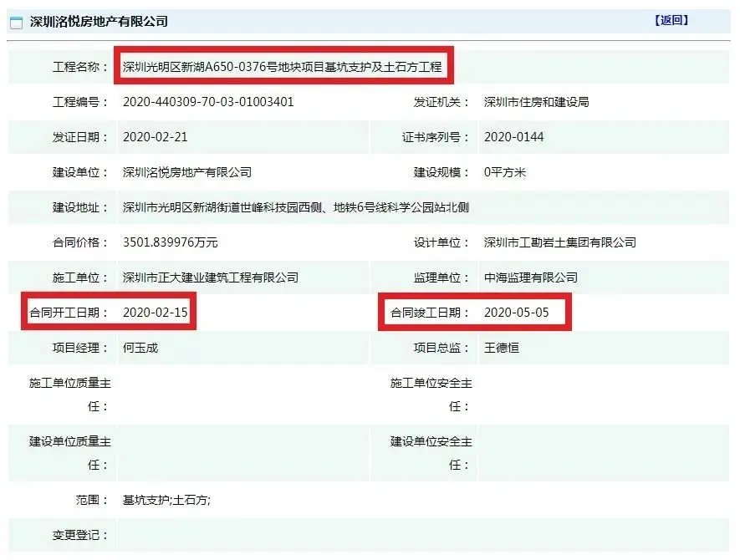Select contract price 3501.839976万元
Screen dimensions: 740x560
click(x=170, y=242)
